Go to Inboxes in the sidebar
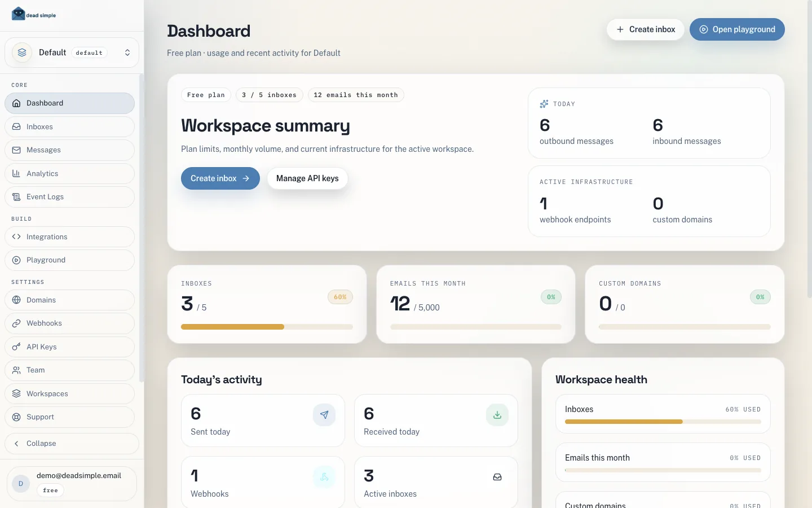The height and width of the screenshot is (508, 812). (69, 126)
